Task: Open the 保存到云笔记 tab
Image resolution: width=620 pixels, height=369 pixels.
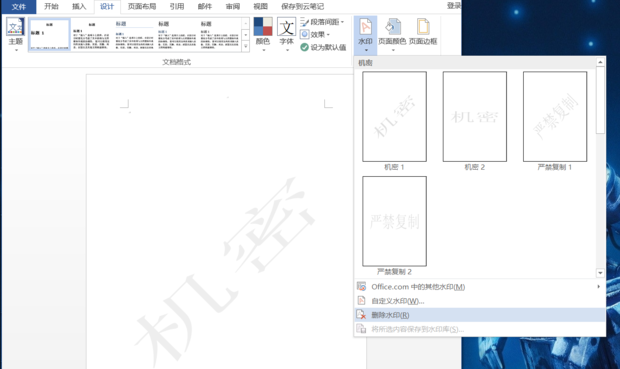Action: 302,6
